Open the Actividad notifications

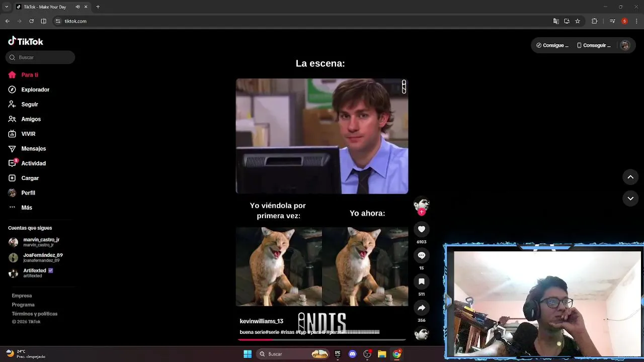pyautogui.click(x=27, y=163)
